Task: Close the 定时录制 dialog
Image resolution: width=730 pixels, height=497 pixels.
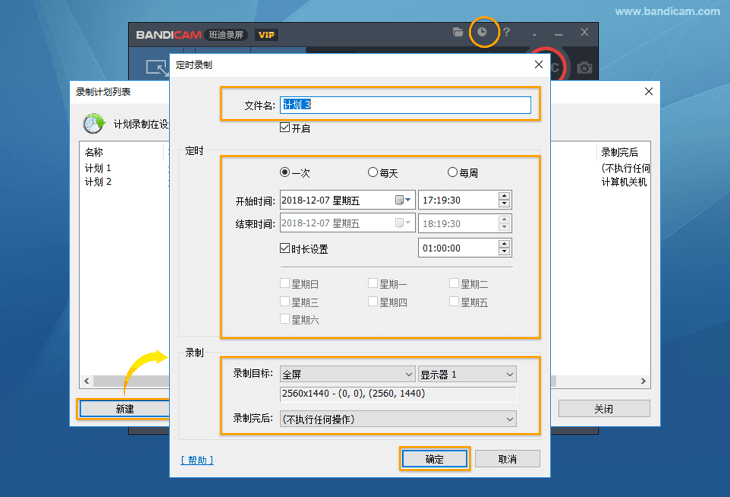Action: tap(539, 64)
